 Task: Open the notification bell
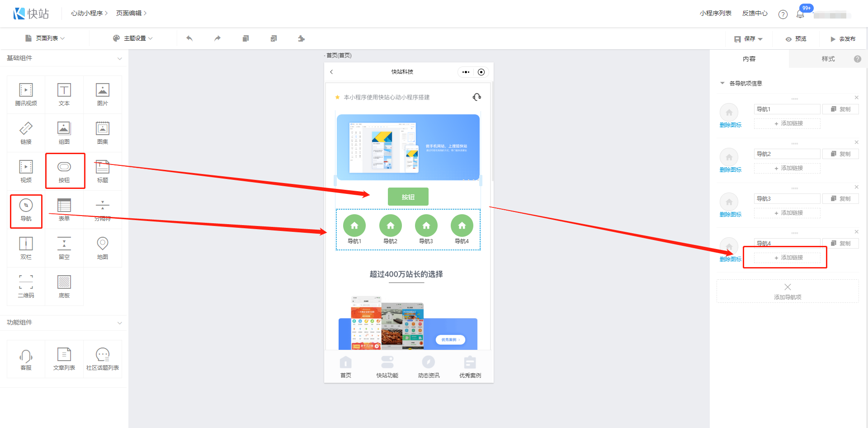tap(800, 14)
